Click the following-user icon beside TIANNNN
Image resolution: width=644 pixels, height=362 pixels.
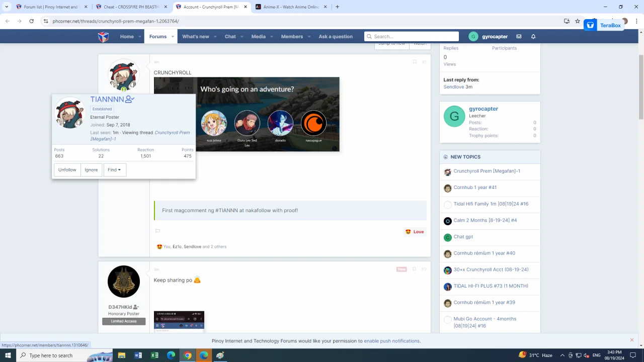129,100
